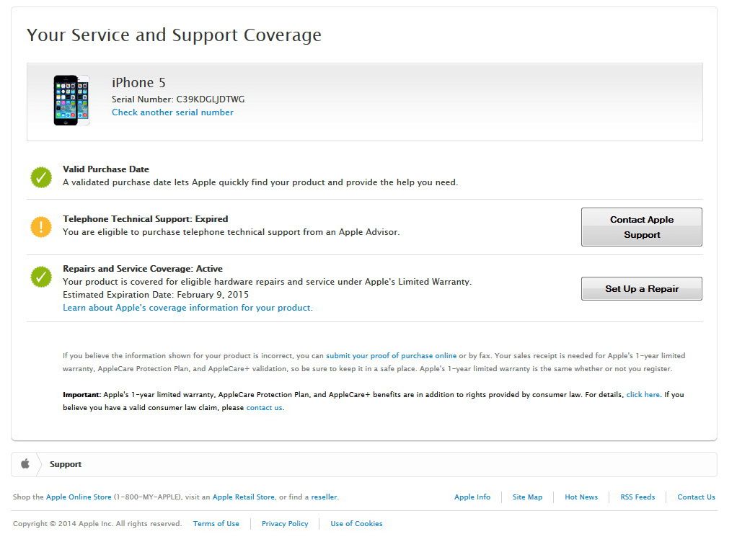Find a reseller via footer link
737x560 pixels.
(x=324, y=497)
